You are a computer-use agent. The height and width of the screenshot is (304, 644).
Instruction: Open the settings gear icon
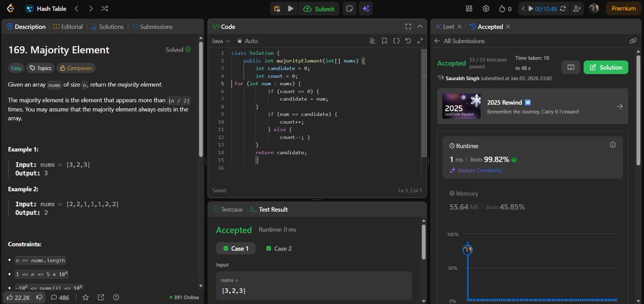click(486, 9)
